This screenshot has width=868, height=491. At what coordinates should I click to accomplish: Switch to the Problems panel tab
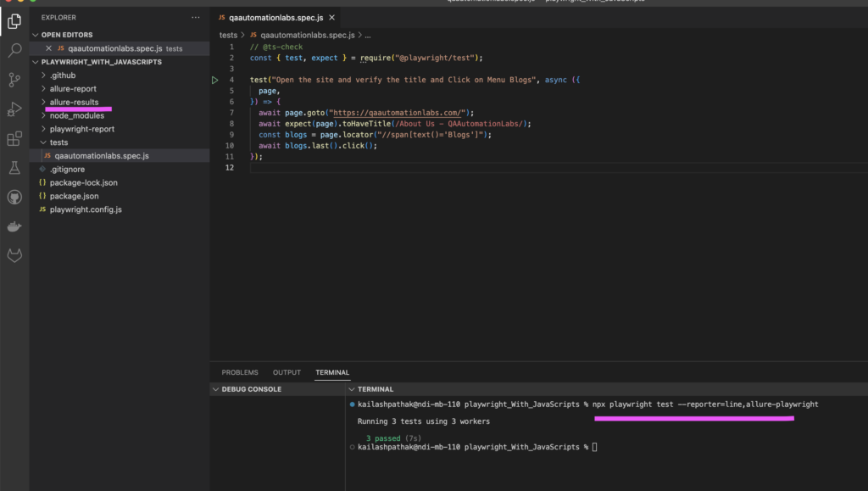coord(240,372)
